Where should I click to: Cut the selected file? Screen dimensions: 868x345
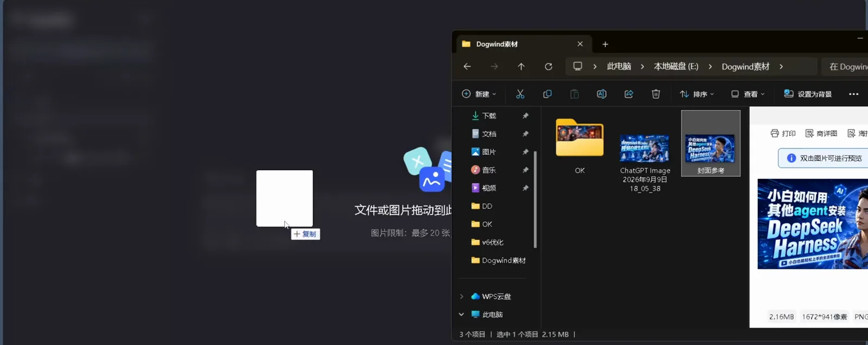click(520, 94)
